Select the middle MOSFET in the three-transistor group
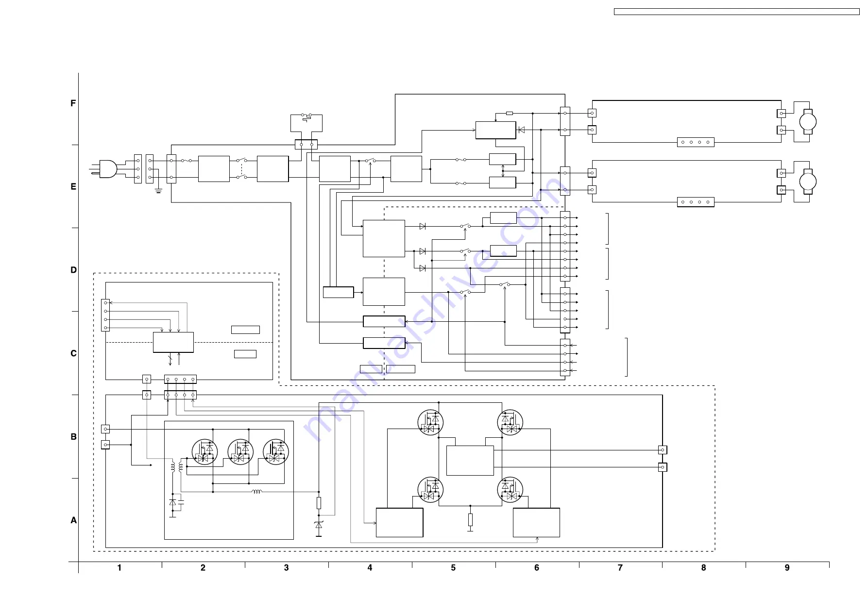Screen dimensions: 868x613 pos(240,452)
